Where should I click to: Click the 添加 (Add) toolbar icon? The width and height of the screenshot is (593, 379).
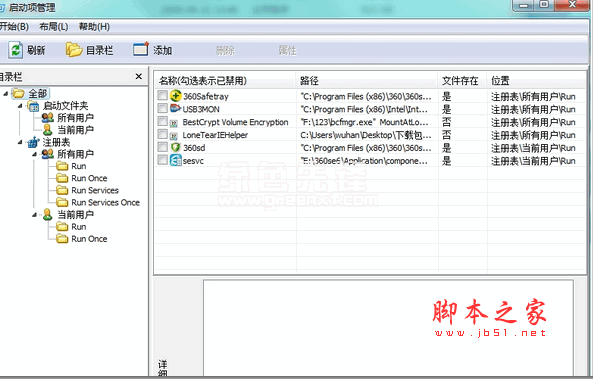point(141,50)
